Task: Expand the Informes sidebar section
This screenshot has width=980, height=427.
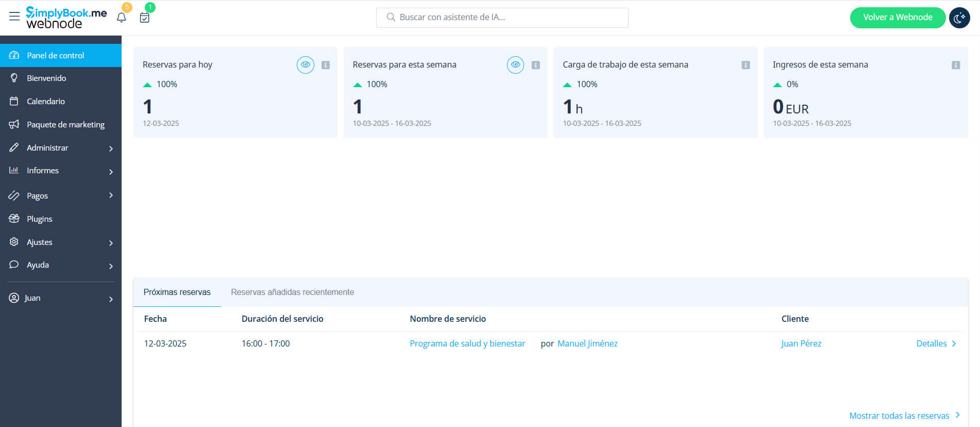Action: pos(111,171)
